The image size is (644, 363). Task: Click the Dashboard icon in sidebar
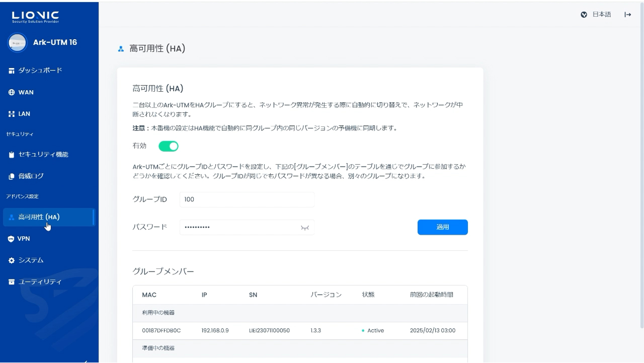click(x=12, y=70)
